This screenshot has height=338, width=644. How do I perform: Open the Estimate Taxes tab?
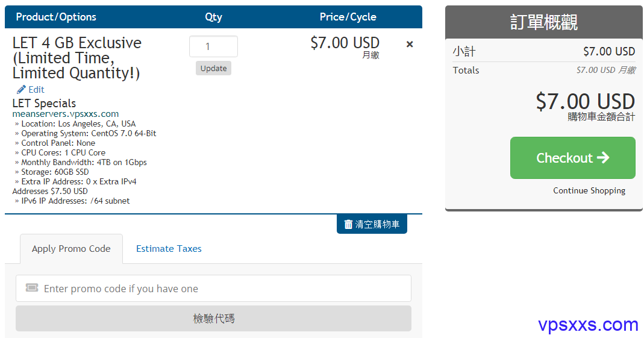coord(169,248)
